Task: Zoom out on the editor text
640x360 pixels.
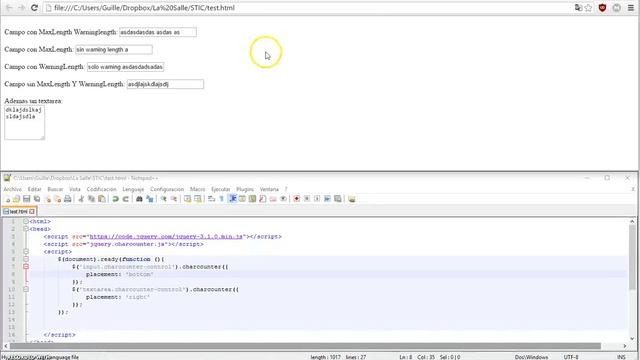Action: click(174, 199)
